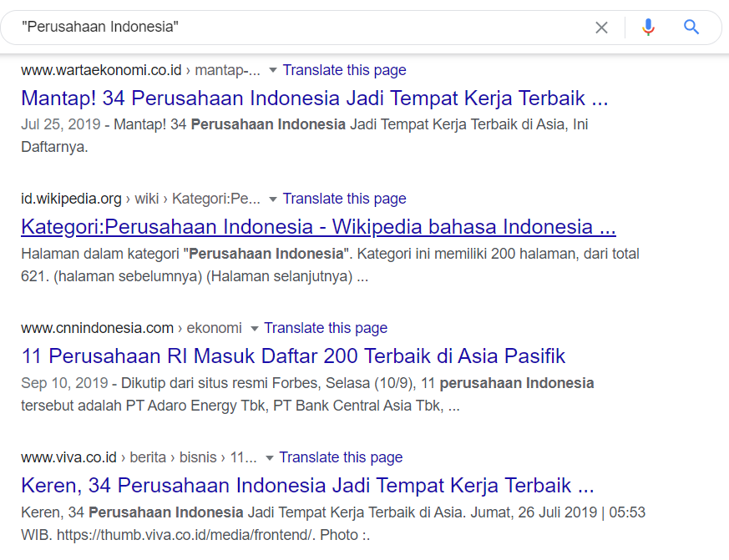Expand dropdown arrow beside wartaekonomi.co.id URL
Image resolution: width=729 pixels, height=560 pixels.
[x=272, y=71]
